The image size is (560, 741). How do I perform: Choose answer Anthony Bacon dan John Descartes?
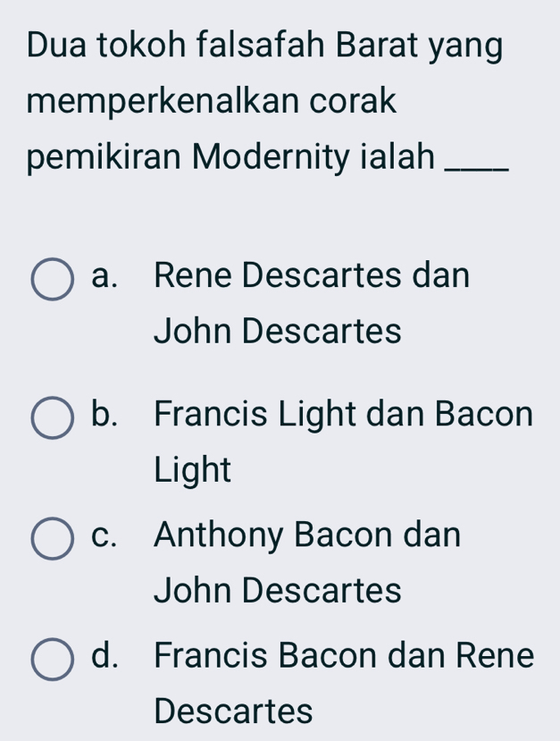pos(307,537)
